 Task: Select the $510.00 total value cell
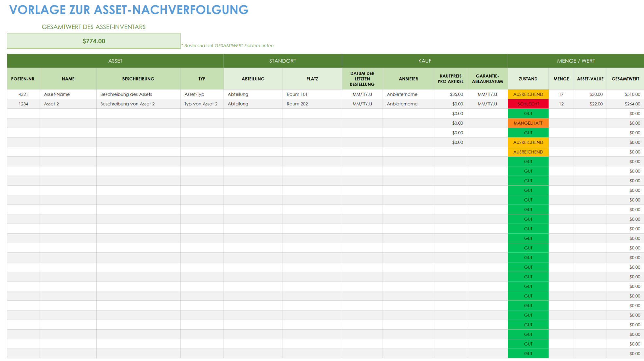coord(625,94)
